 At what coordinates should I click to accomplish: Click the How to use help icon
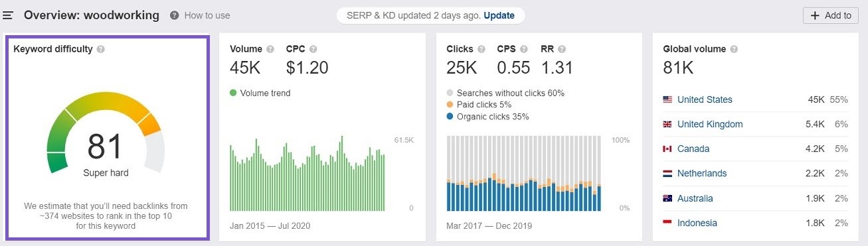tap(174, 15)
